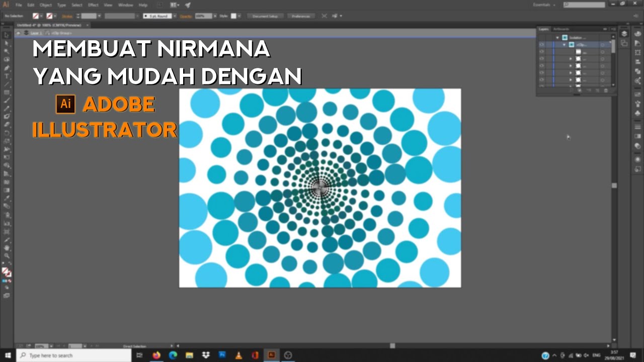Open the Color Guide panel dock icon
Viewport: 644px width, 362px height.
pos(638,43)
